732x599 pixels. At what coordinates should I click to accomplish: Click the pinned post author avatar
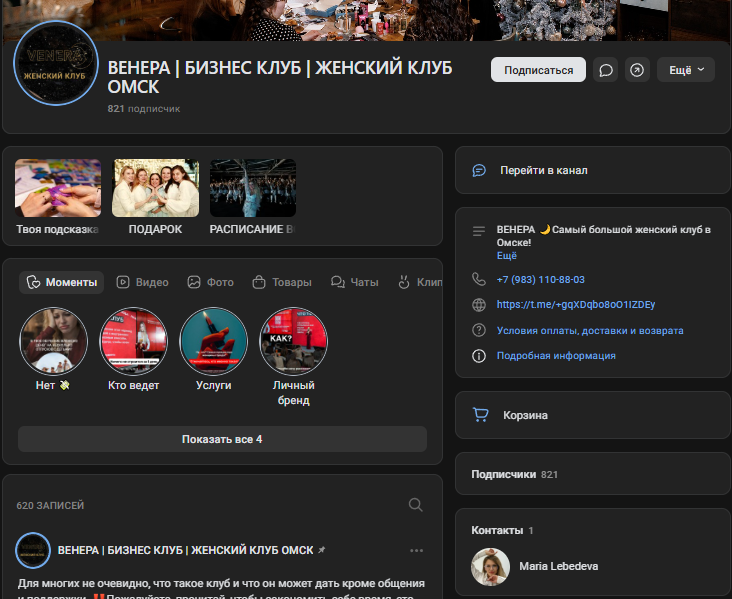(x=33, y=550)
